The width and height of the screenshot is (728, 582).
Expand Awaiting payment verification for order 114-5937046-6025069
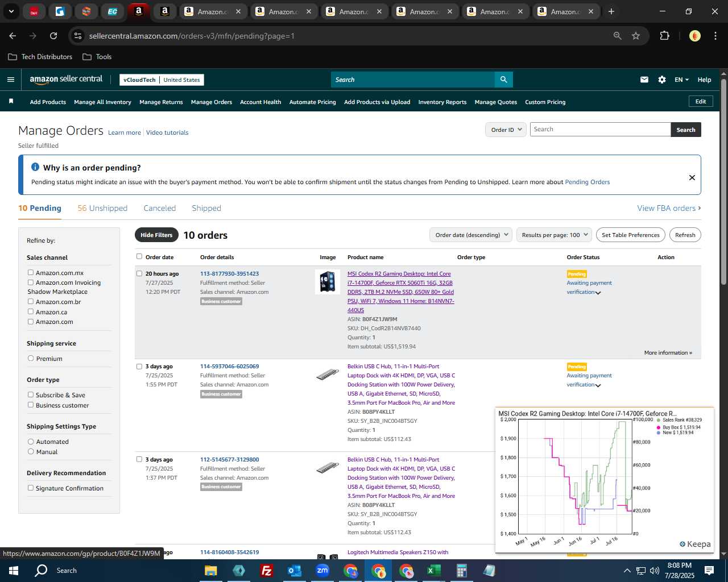click(598, 385)
